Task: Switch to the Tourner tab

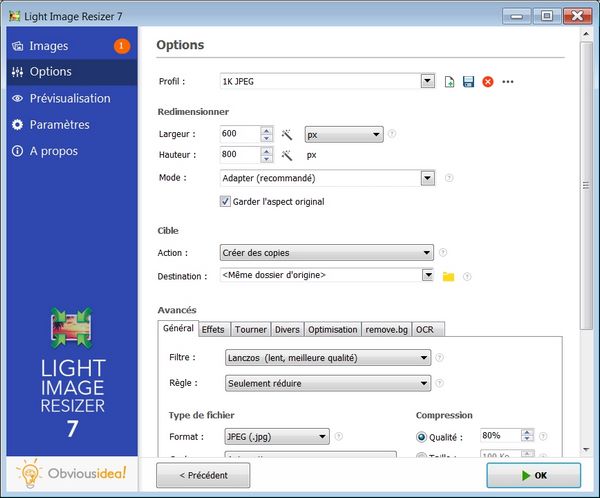Action: tap(251, 330)
